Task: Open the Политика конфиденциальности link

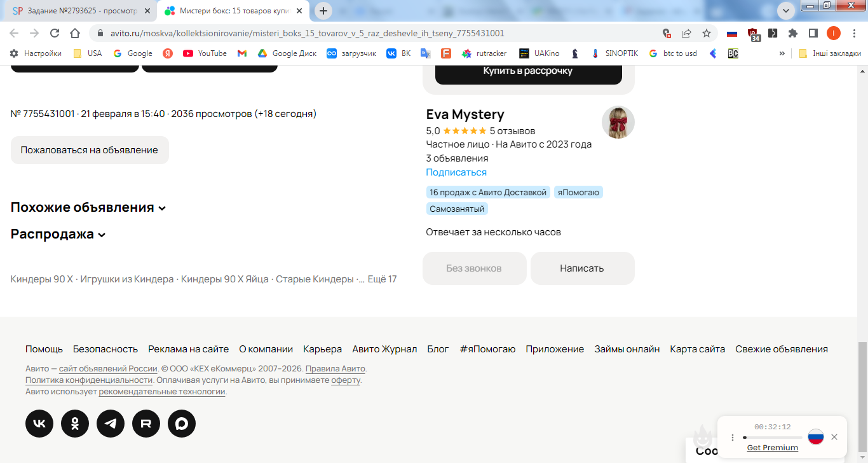Action: click(89, 380)
